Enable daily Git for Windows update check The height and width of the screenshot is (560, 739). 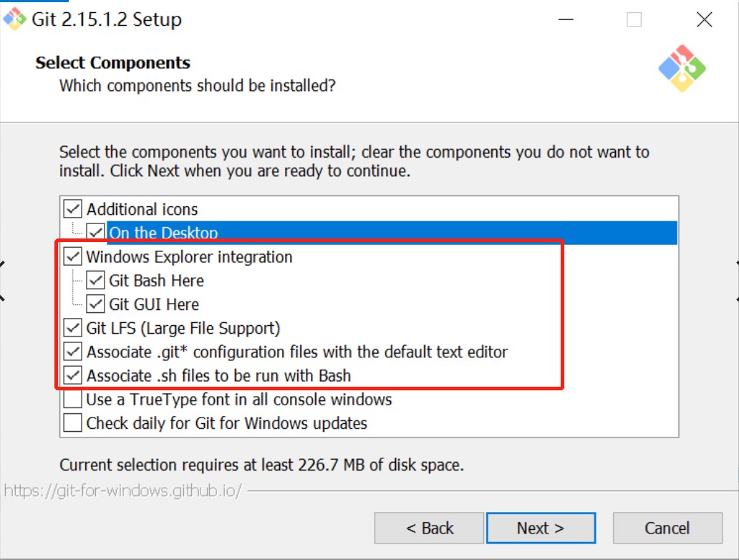point(72,423)
